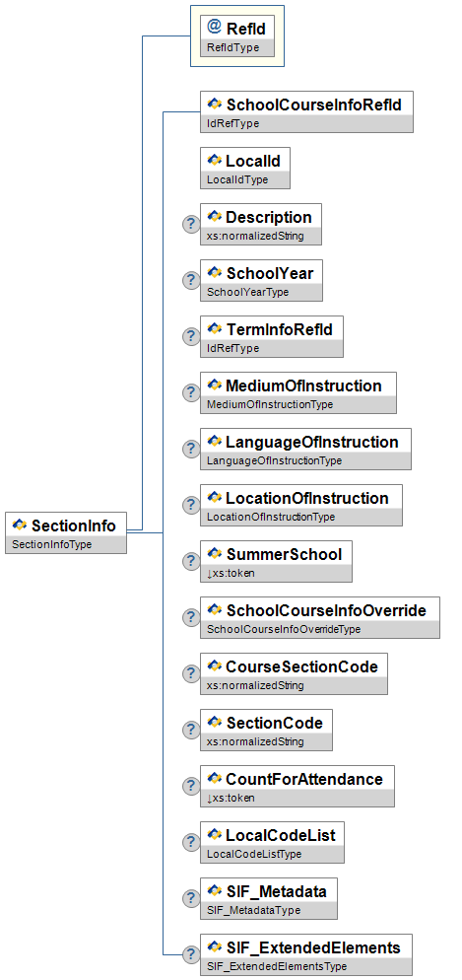Click the optional marker beside SchoolYear
This screenshot has height=980, width=462.
(190, 280)
